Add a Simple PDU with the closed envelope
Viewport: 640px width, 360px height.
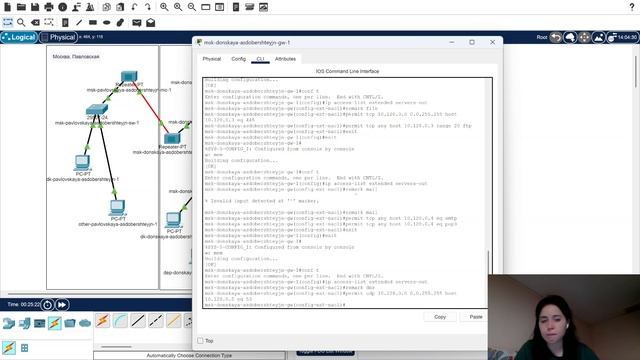tap(137, 22)
